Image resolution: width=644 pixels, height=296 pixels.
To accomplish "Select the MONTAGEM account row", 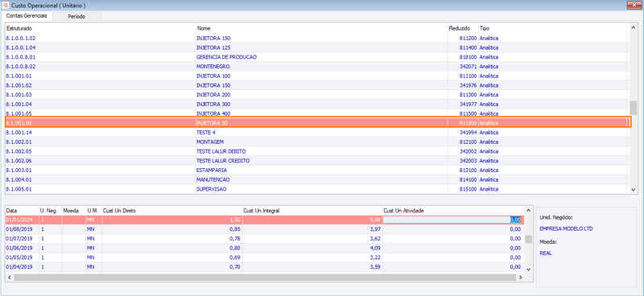I will pyautogui.click(x=316, y=142).
